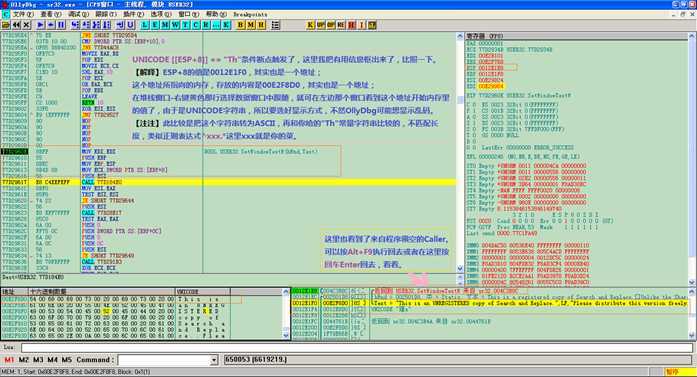Click the Restart program (rewind) icon
Screen dimensions: 697x377
16,25
